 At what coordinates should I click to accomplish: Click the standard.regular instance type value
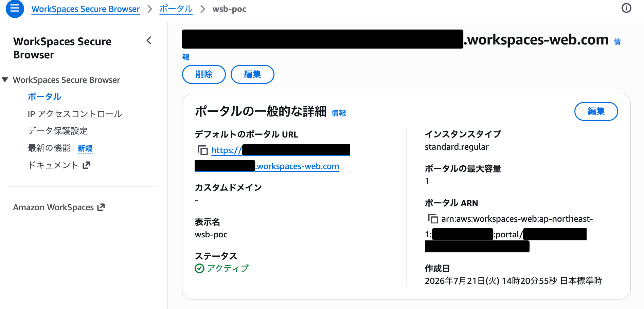coord(457,147)
